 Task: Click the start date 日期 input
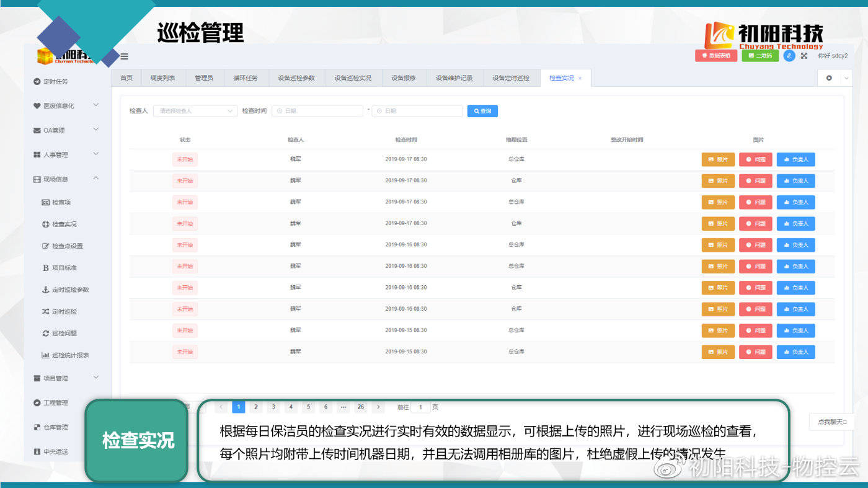317,111
